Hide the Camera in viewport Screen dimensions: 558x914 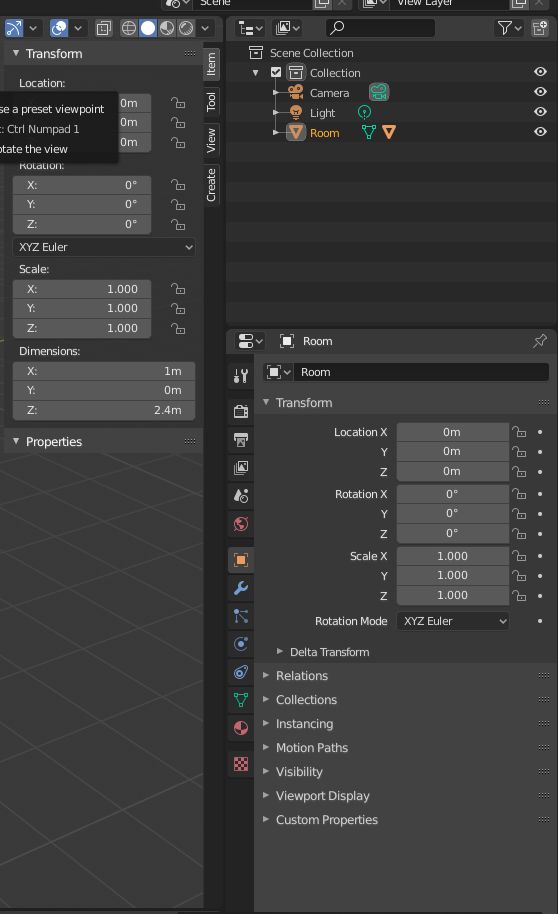coord(541,92)
